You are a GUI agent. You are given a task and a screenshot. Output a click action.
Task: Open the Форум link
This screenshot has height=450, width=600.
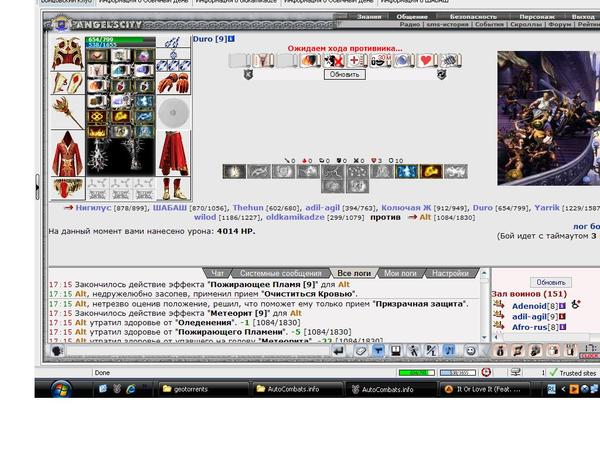pyautogui.click(x=560, y=24)
